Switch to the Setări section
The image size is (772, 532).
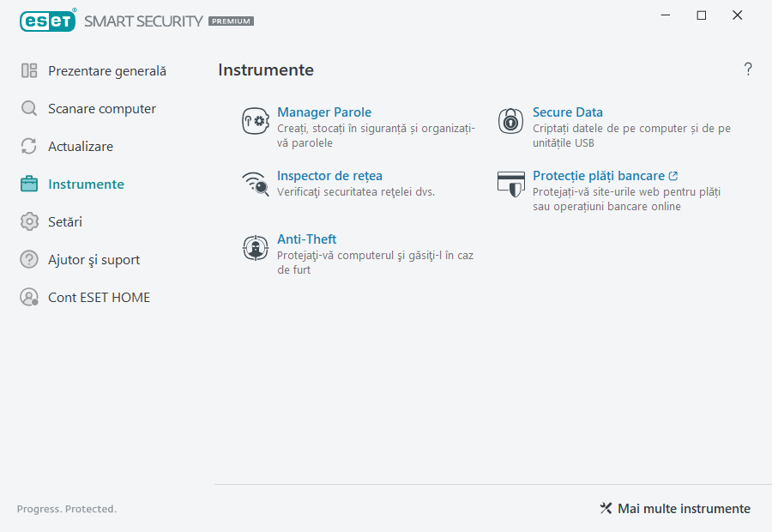(67, 221)
